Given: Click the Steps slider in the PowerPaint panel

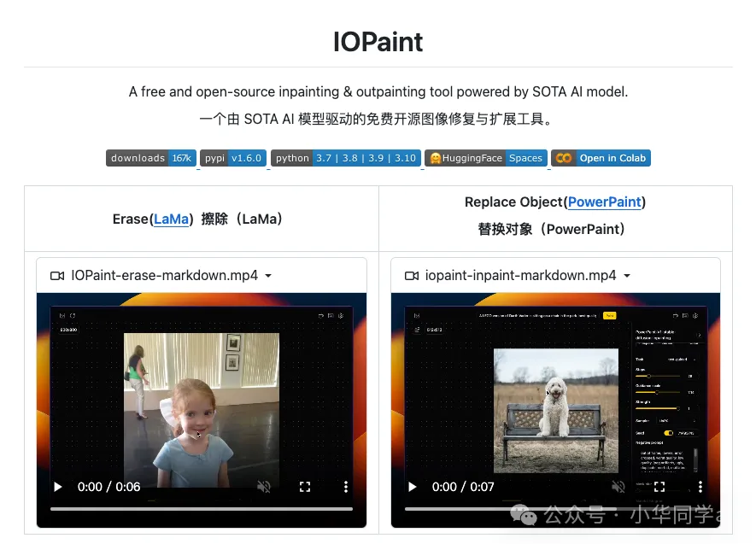Looking at the screenshot, I should 649,377.
